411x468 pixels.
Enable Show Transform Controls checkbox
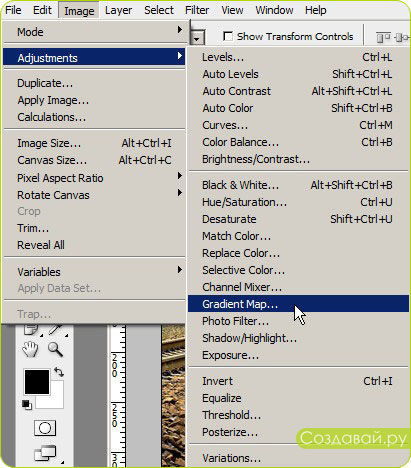pos(228,36)
